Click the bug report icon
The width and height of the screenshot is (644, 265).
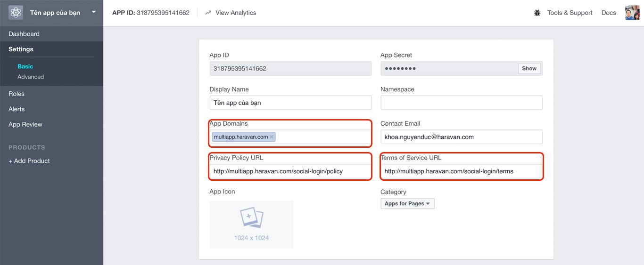(537, 13)
